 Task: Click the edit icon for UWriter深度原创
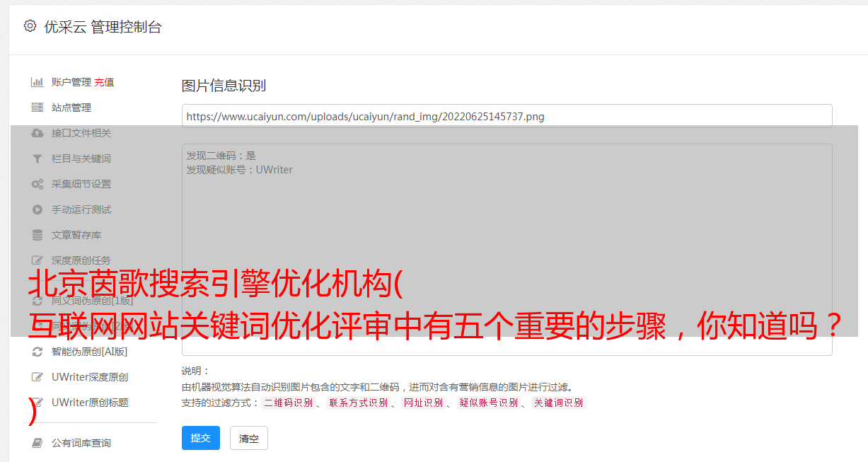point(37,377)
